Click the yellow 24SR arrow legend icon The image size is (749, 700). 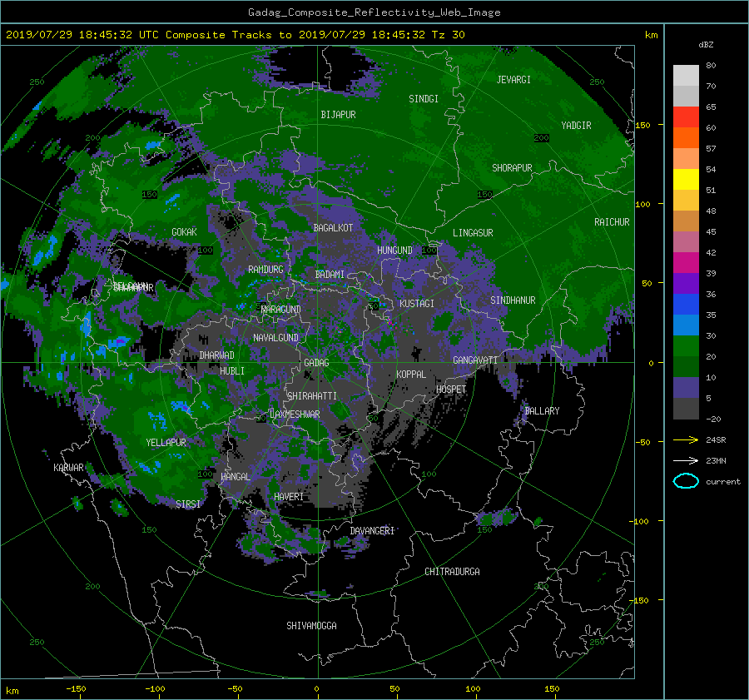coord(686,440)
